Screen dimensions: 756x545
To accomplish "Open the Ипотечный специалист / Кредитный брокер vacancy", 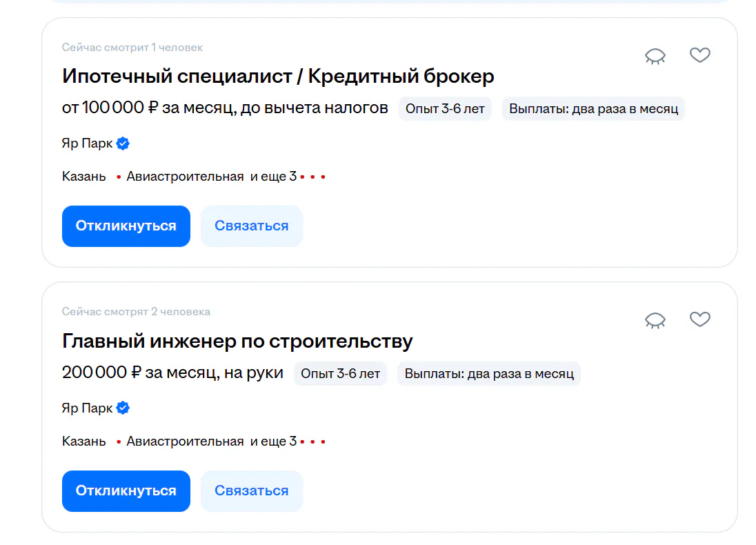I will click(x=278, y=76).
